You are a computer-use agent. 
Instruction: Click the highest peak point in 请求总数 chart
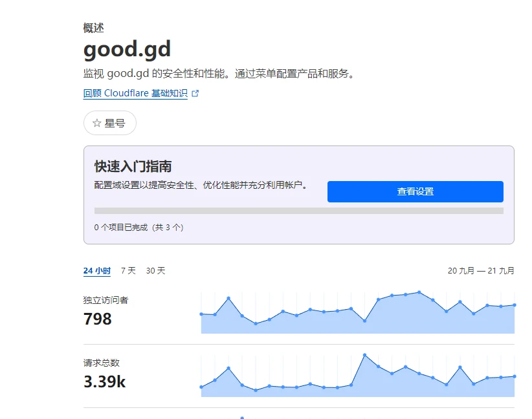[365, 355]
